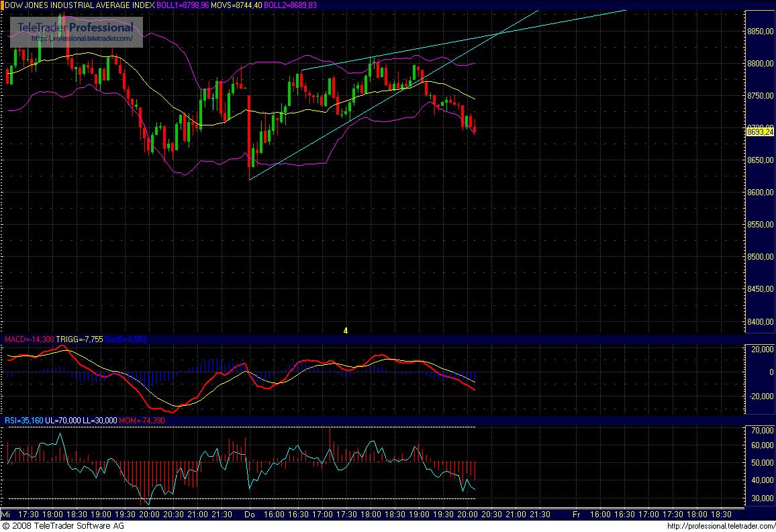The height and width of the screenshot is (532, 776).
Task: Click the 8400,00 price axis label
Action: tap(760, 321)
